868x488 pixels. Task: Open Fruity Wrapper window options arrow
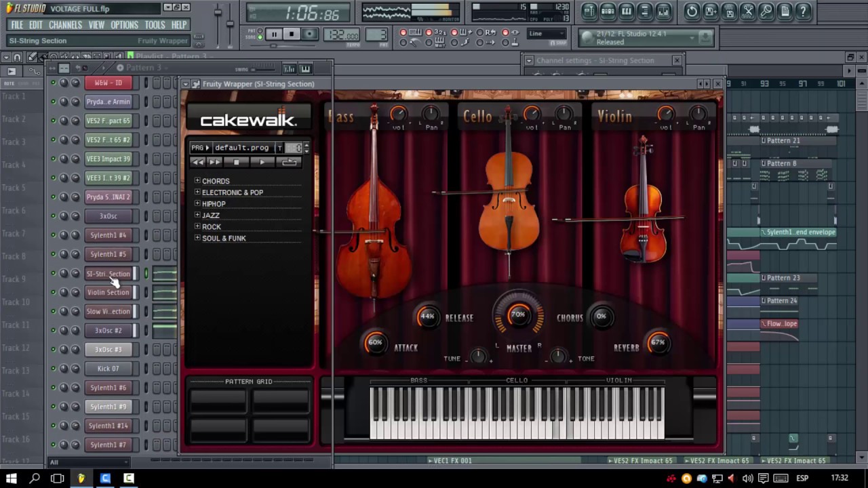[x=186, y=84]
